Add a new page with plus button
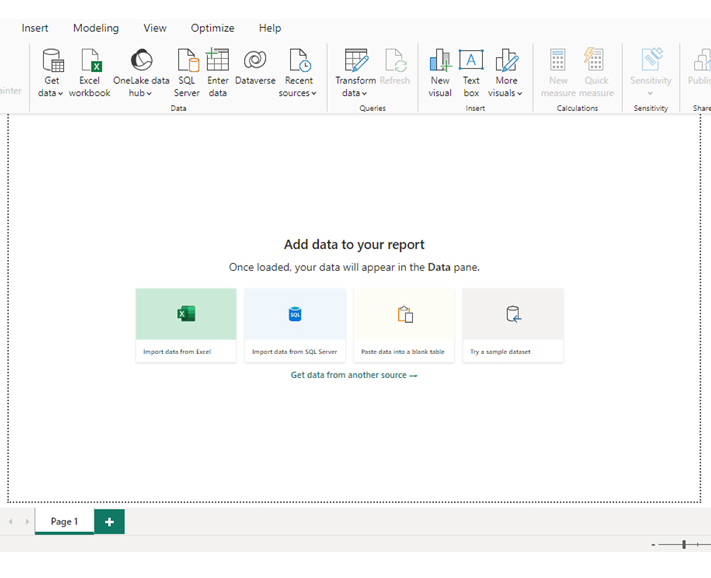This screenshot has width=711, height=578. coord(109,522)
